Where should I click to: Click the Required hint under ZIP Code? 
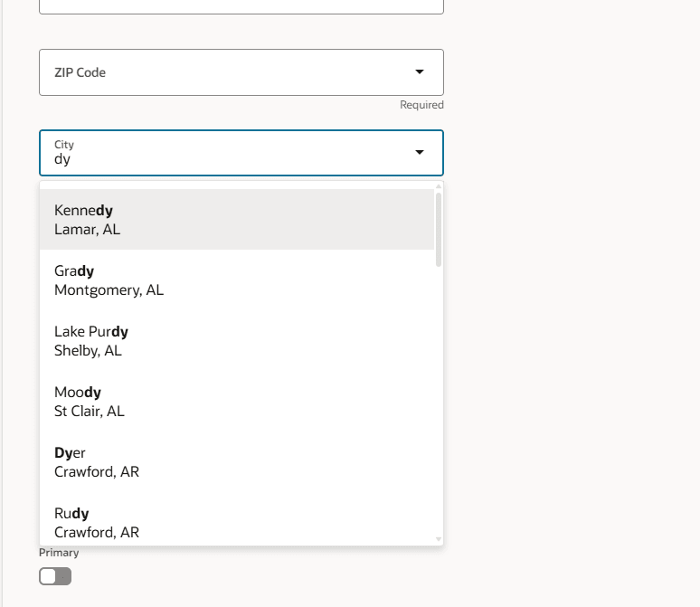(421, 105)
